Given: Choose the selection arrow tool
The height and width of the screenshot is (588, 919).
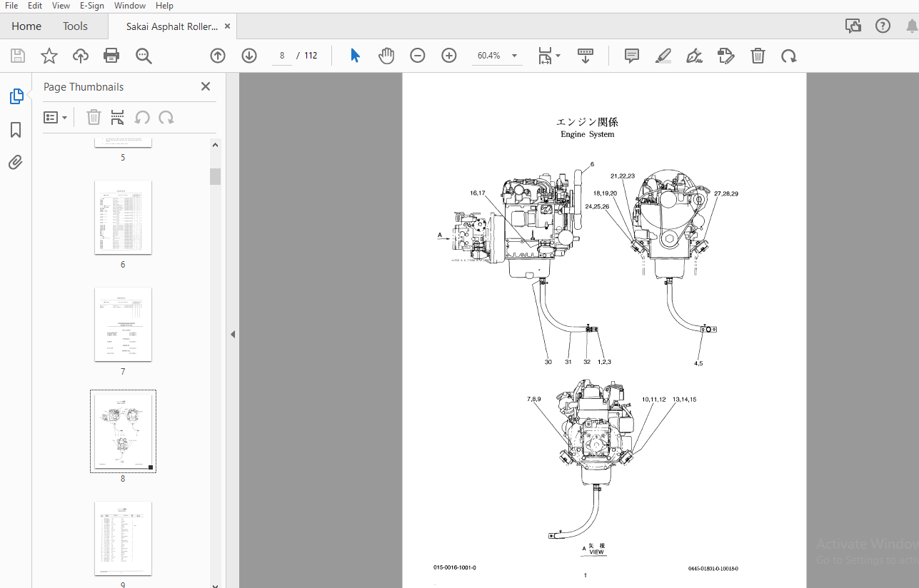Looking at the screenshot, I should (355, 56).
